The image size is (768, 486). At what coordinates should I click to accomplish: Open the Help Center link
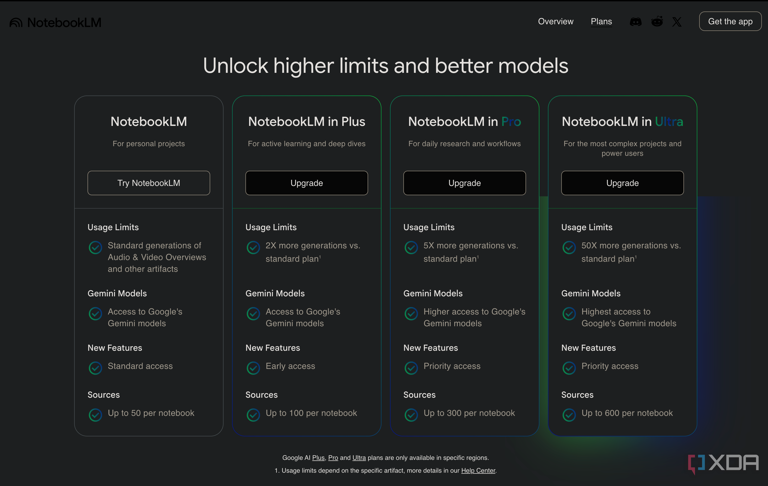(478, 470)
